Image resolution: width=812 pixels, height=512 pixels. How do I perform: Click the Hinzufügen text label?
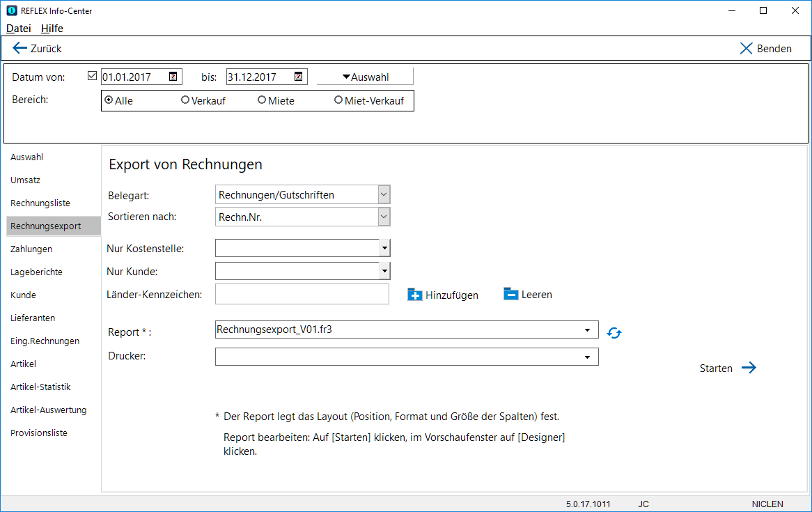(x=452, y=295)
